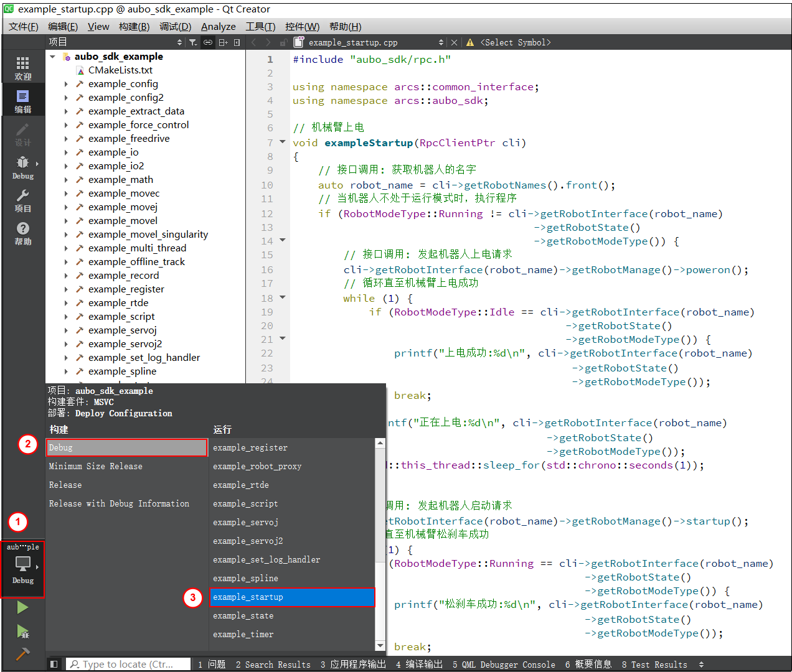Viewport: 792px width, 672px height.
Task: Open the Debug mode with bug icon
Action: tap(22, 167)
